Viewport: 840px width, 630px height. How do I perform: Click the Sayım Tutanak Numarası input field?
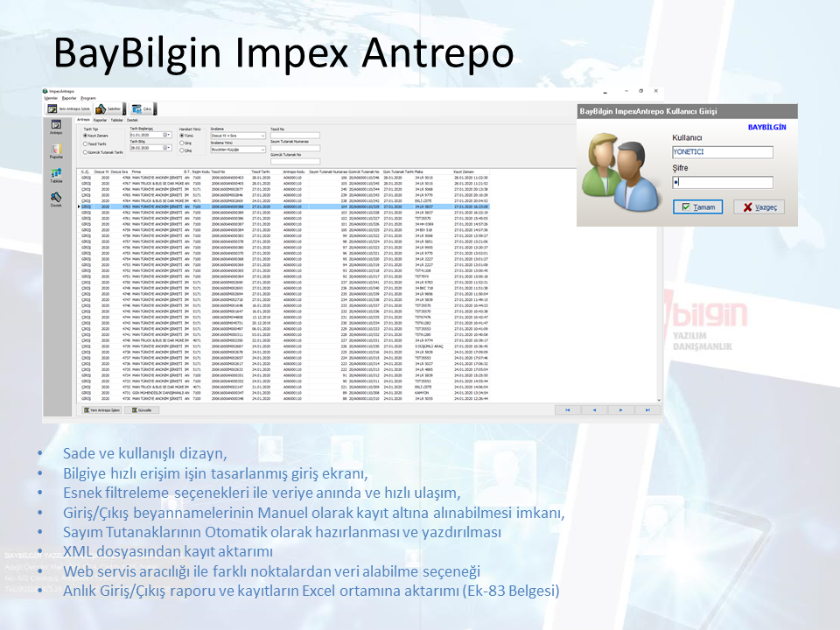click(295, 148)
